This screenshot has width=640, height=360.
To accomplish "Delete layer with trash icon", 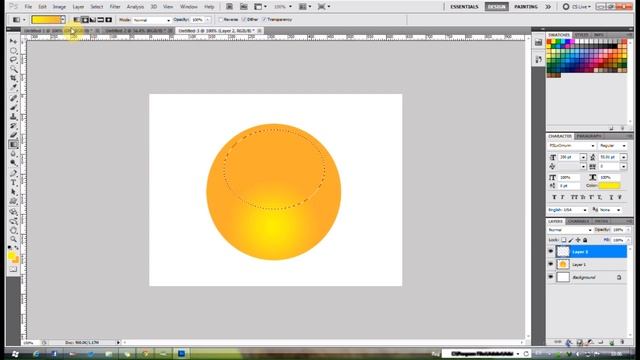I will pos(622,342).
